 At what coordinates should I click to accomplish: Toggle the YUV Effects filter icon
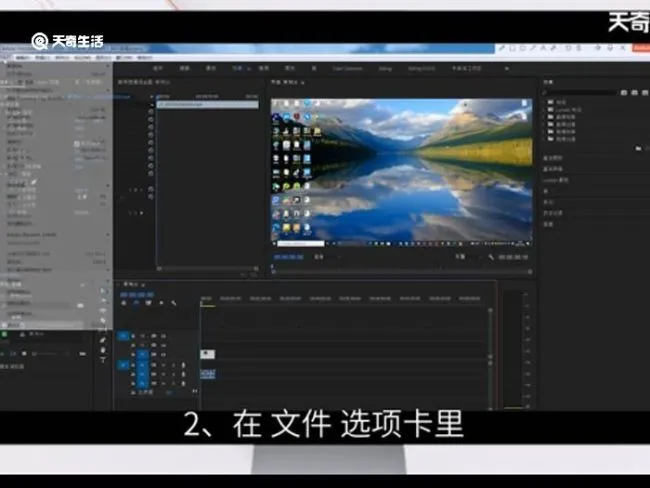tap(645, 92)
